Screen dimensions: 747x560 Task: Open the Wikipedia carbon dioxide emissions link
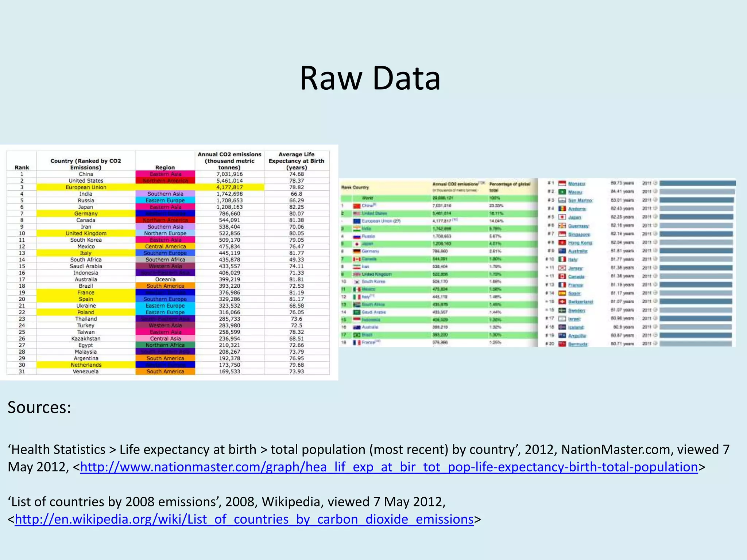pyautogui.click(x=244, y=519)
